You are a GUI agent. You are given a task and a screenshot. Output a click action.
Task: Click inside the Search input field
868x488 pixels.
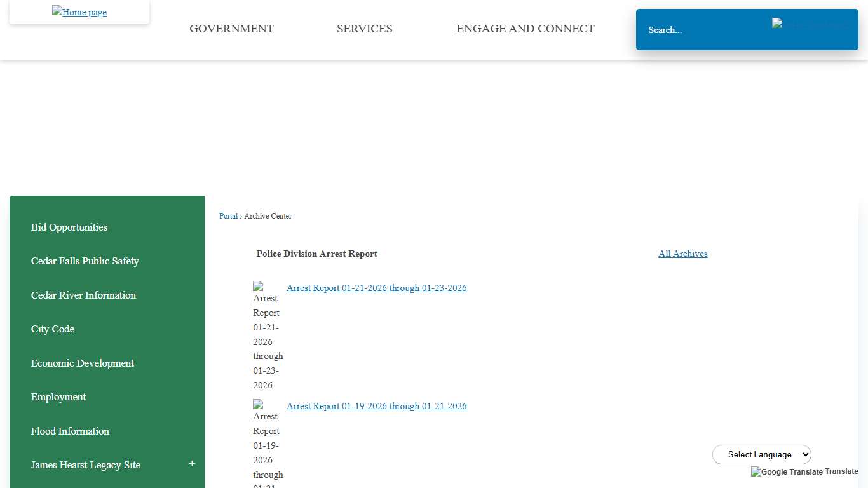699,29
